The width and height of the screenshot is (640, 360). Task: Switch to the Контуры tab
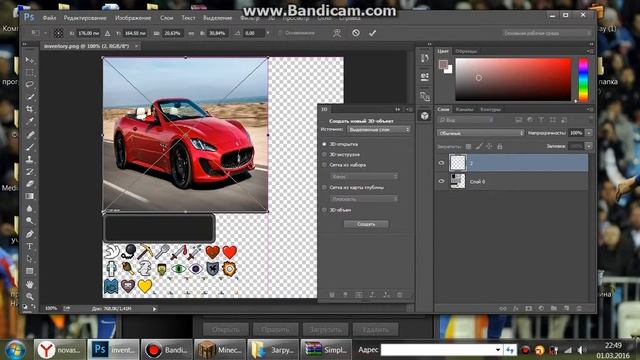point(490,109)
